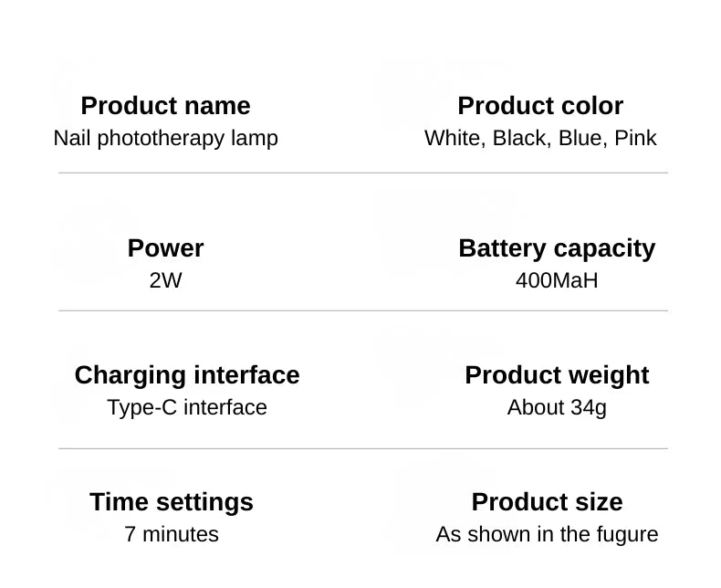
Task: Click the Product weight heading
Action: pyautogui.click(x=557, y=375)
